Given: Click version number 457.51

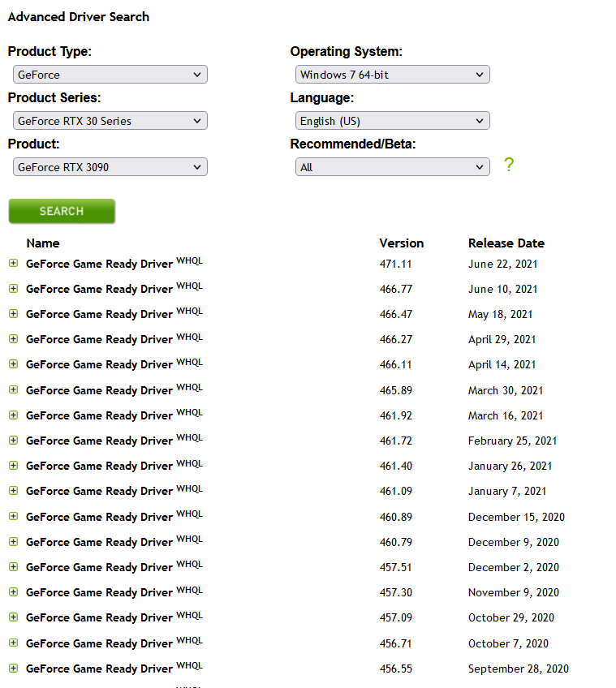Looking at the screenshot, I should 395,567.
